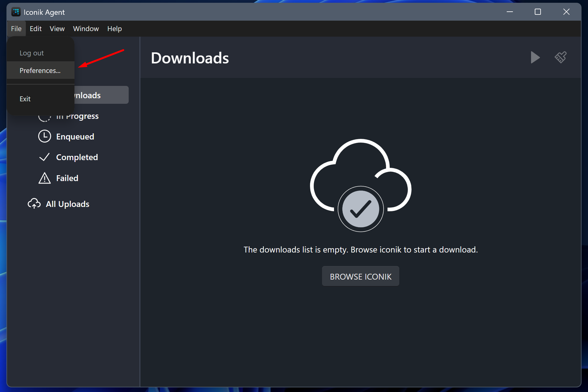Viewport: 588px width, 392px height.
Task: Click the All Uploads cloud icon
Action: coord(34,204)
